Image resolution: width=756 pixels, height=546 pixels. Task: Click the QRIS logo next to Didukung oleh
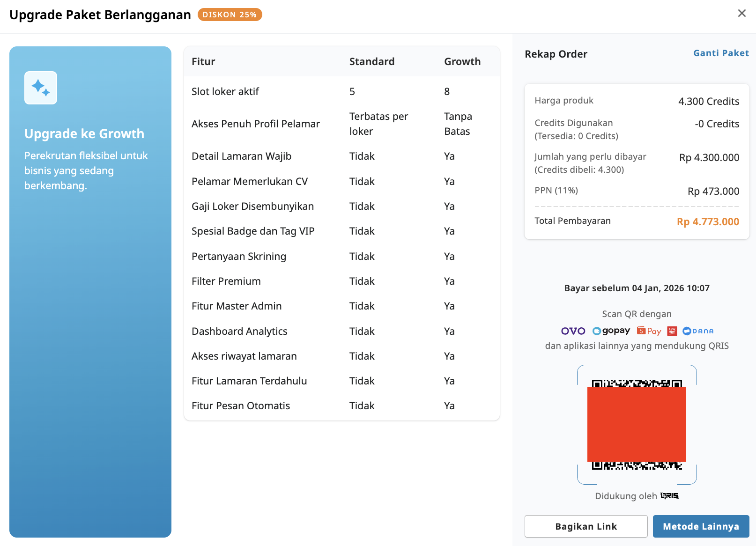pos(669,496)
